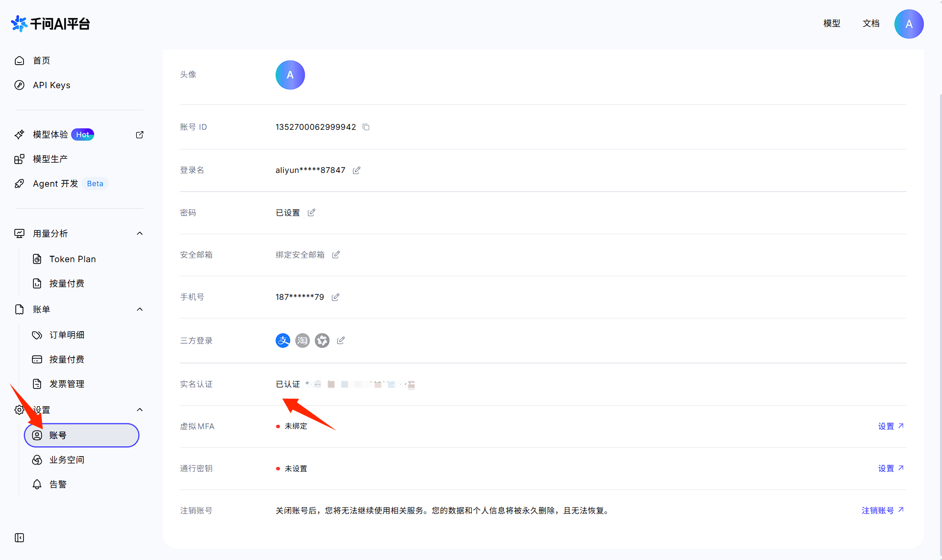Image resolution: width=942 pixels, height=560 pixels.
Task: Copy the account ID number
Action: coord(366,127)
